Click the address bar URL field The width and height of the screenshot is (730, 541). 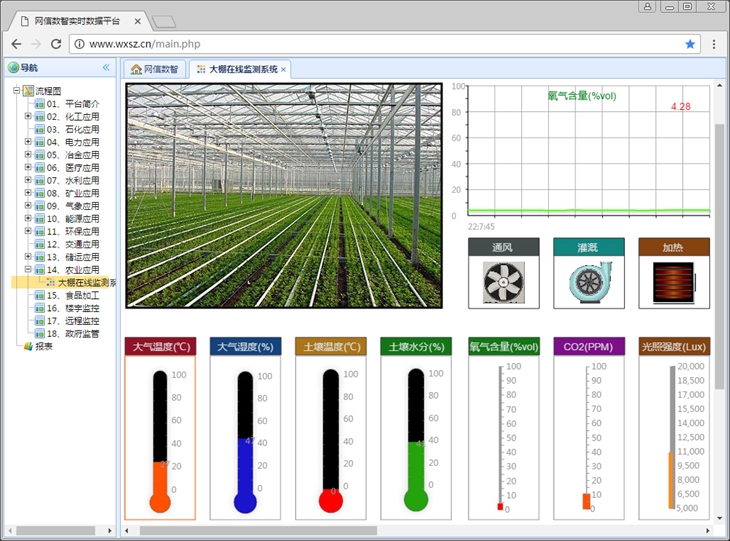[x=385, y=44]
